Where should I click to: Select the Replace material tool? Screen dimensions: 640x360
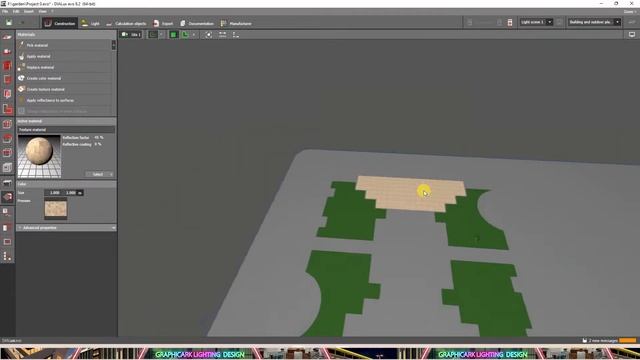pos(65,67)
